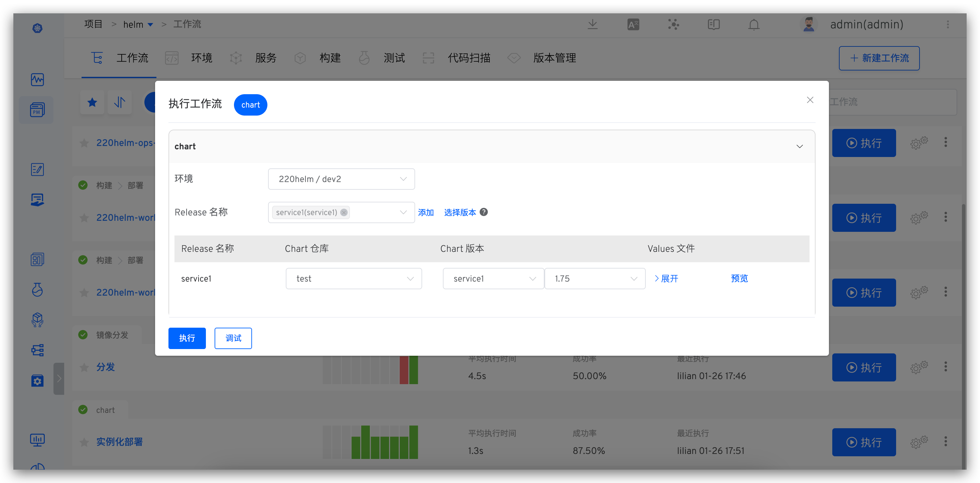Click the language translation icon
980x483 pixels.
(633, 25)
